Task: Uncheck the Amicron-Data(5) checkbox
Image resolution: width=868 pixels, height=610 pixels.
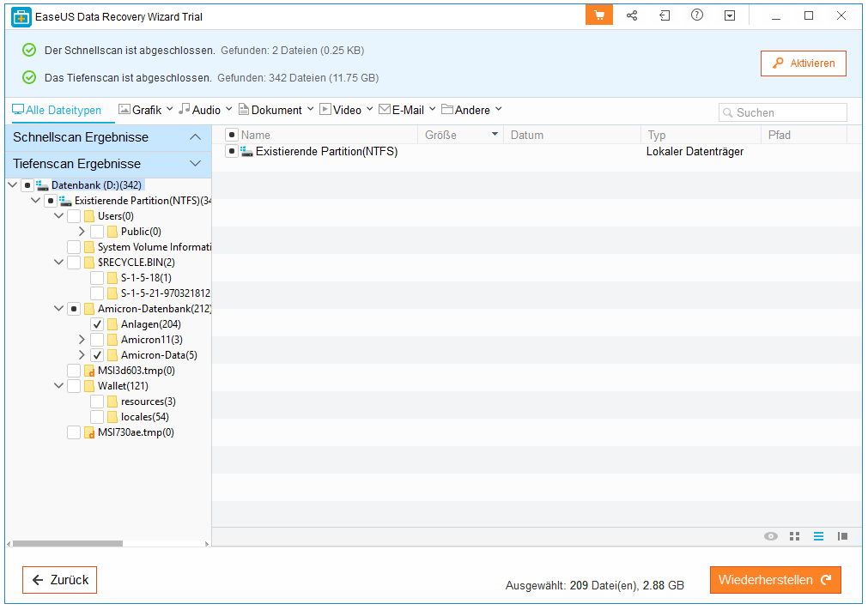Action: tap(97, 355)
